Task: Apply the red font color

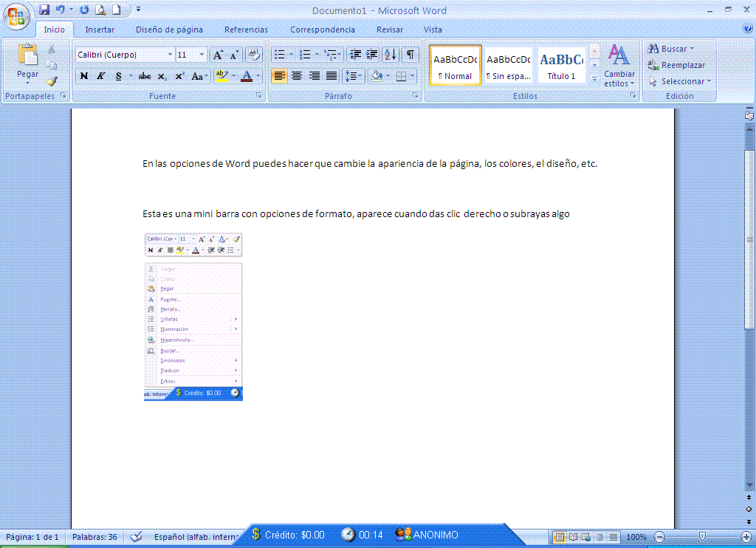Action: [247, 76]
